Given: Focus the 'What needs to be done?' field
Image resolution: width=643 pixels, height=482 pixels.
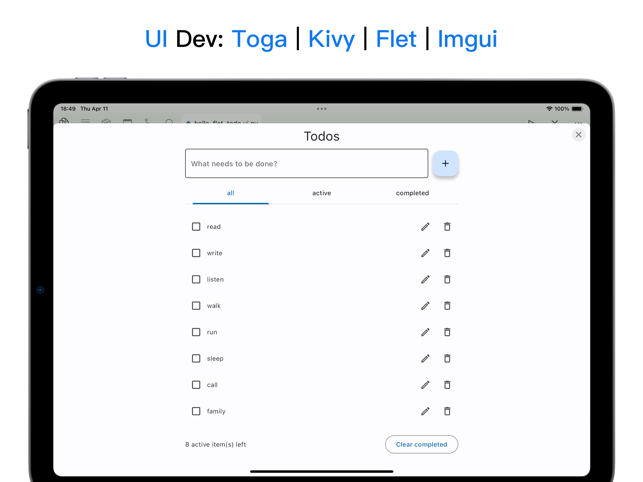Looking at the screenshot, I should tap(306, 163).
